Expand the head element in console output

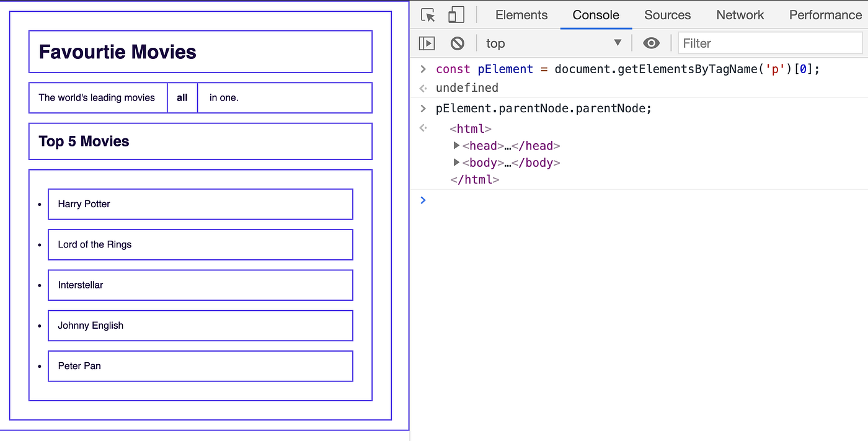pos(456,145)
